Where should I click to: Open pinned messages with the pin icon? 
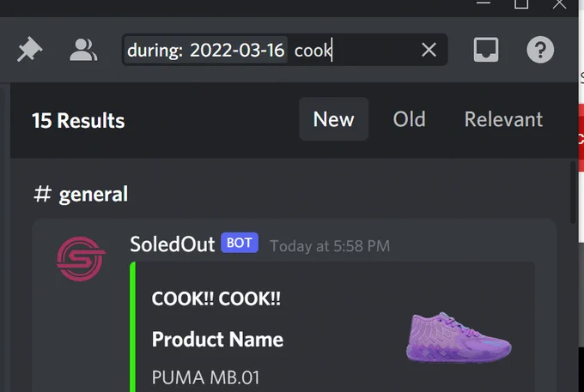30,50
